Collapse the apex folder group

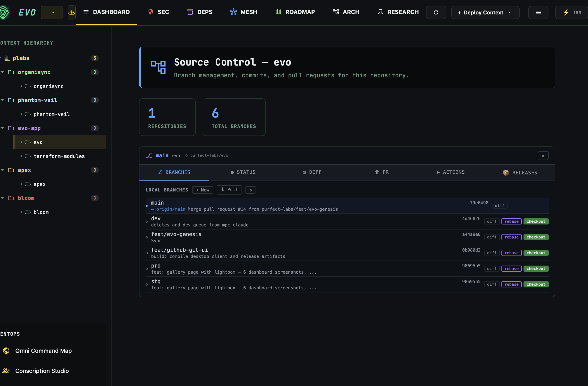point(2,170)
